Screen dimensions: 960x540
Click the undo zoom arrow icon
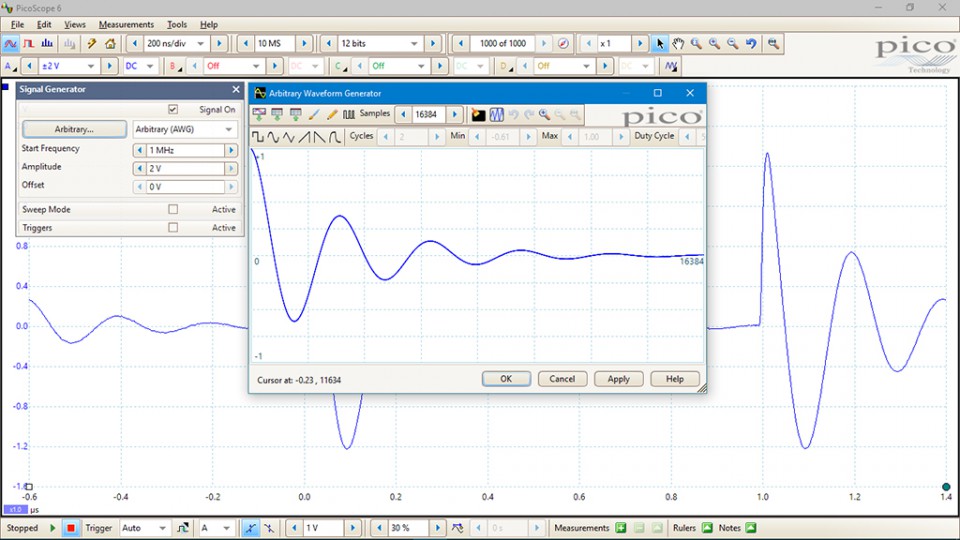point(751,44)
